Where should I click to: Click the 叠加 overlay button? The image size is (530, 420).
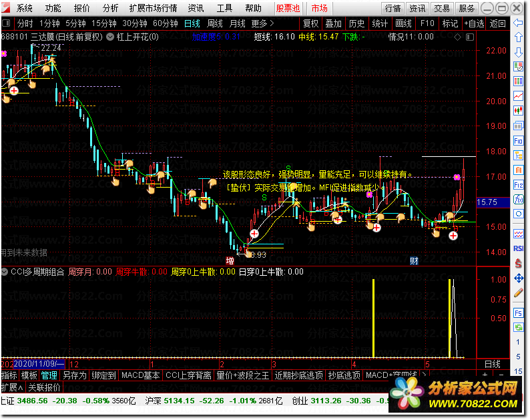coord(333,23)
